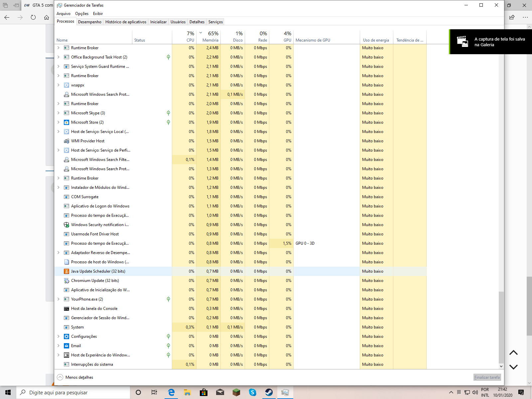This screenshot has height=399, width=532.
Task: Click the browser refresh icon
Action: click(x=33, y=17)
